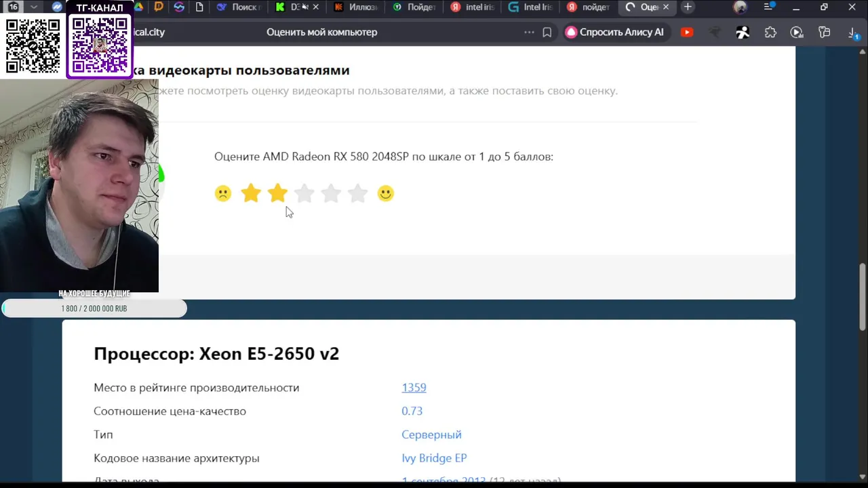Open the YouTube extension icon
The width and height of the screenshot is (868, 488).
pos(687,32)
